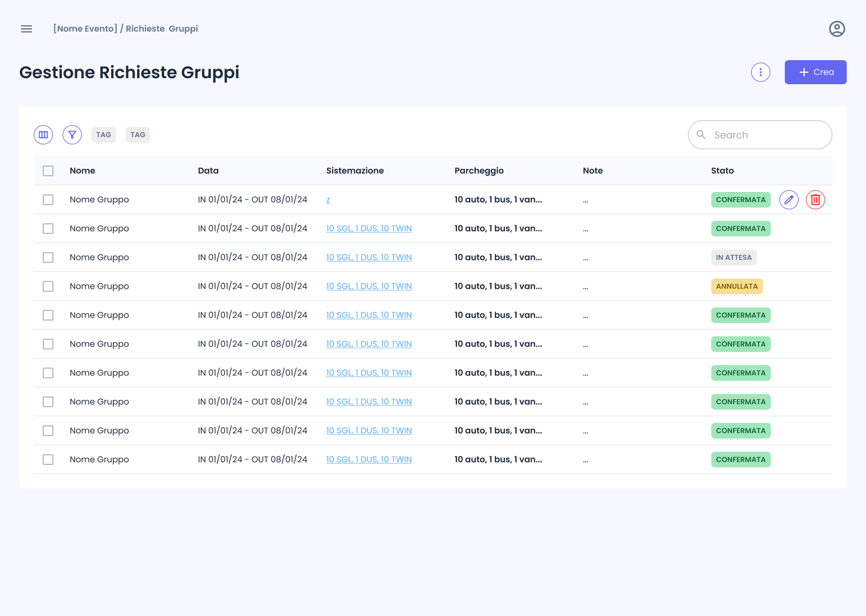Image resolution: width=866 pixels, height=616 pixels.
Task: Delete the first group with the trash icon
Action: tap(815, 200)
